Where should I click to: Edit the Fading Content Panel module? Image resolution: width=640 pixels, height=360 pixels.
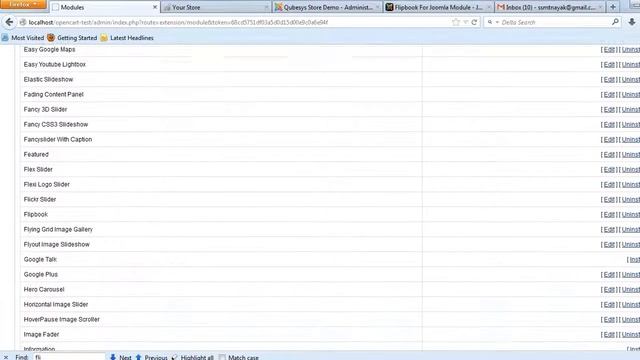point(609,94)
